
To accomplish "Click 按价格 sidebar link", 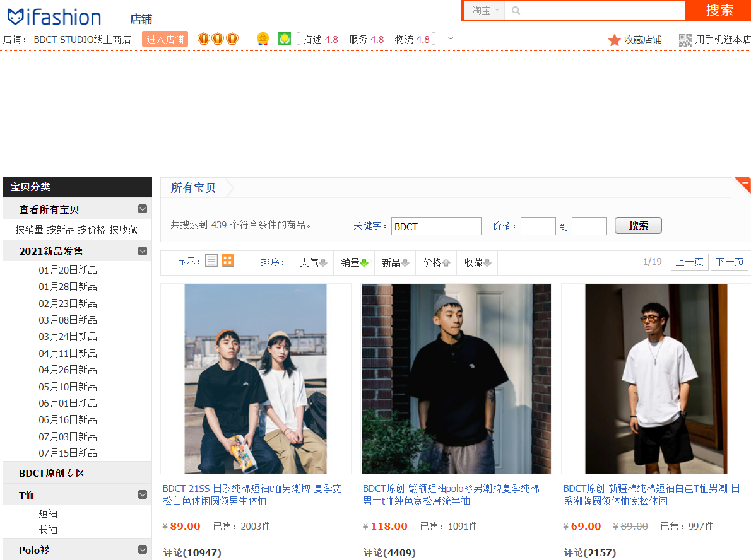I will pyautogui.click(x=92, y=230).
